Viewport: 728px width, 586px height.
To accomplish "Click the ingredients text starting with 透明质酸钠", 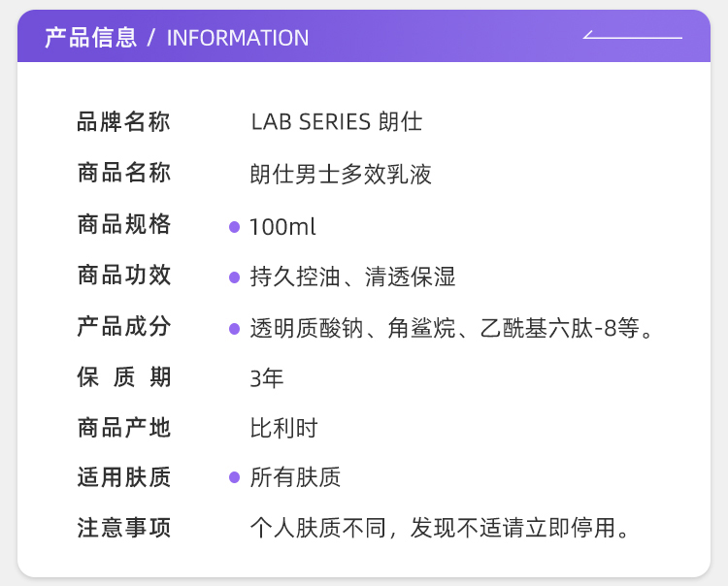I will point(450,329).
